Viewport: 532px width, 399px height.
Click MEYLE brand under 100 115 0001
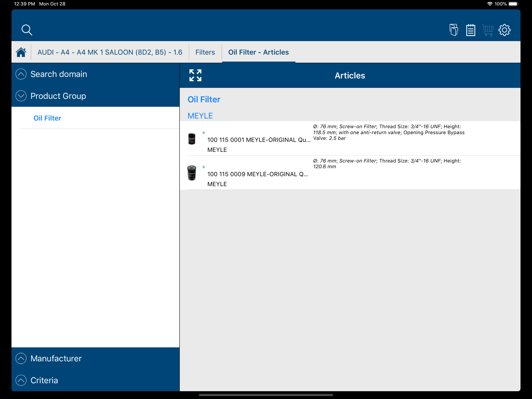pos(217,150)
